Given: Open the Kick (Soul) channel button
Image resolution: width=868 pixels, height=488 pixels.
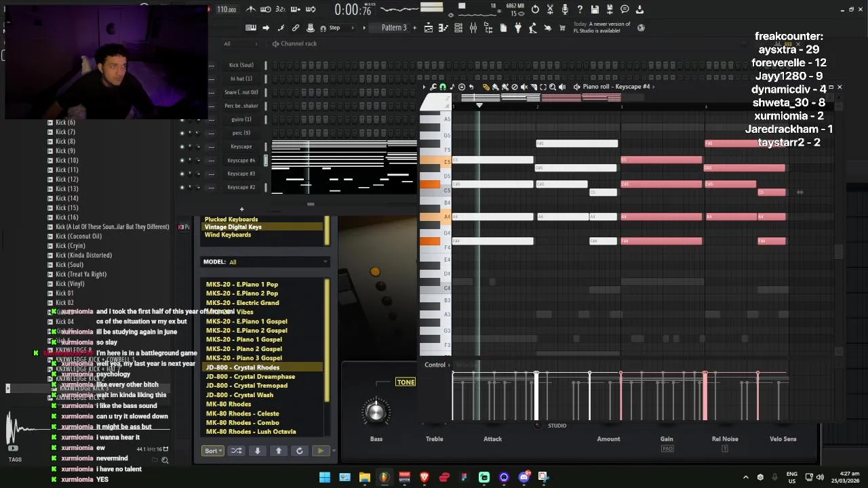Looking at the screenshot, I should coord(241,65).
